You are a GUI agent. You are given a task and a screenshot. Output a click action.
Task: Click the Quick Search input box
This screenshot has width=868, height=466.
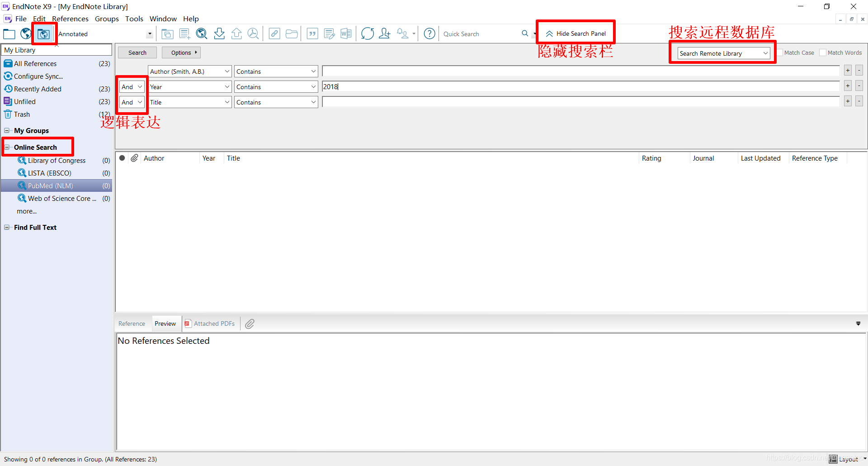[480, 34]
